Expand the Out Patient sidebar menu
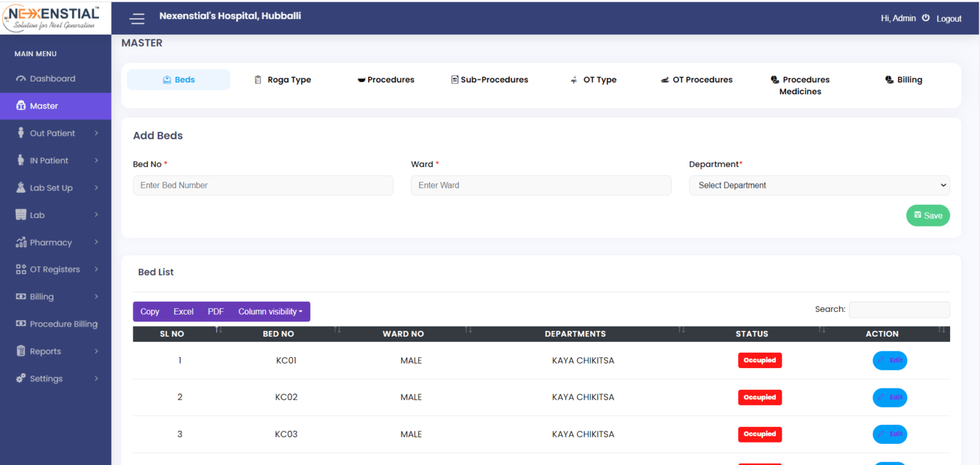Viewport: 980px width, 465px height. point(56,133)
